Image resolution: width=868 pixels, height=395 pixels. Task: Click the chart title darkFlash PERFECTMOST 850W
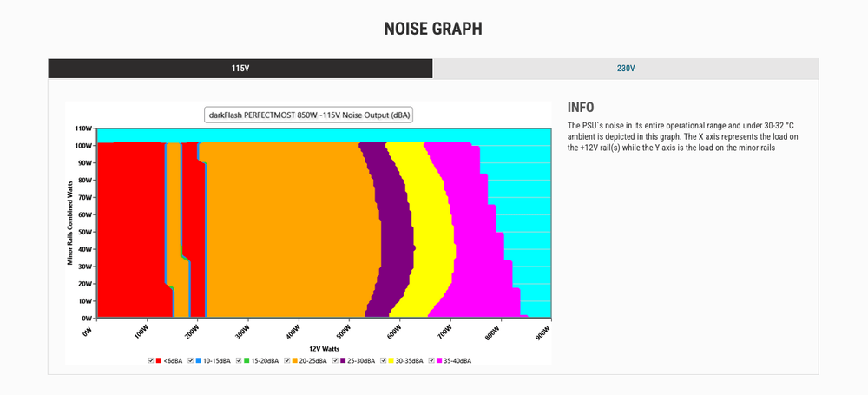click(310, 115)
